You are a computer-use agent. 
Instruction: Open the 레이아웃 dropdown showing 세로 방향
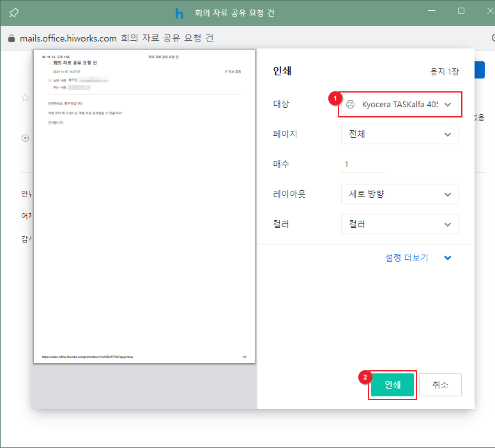click(x=400, y=194)
